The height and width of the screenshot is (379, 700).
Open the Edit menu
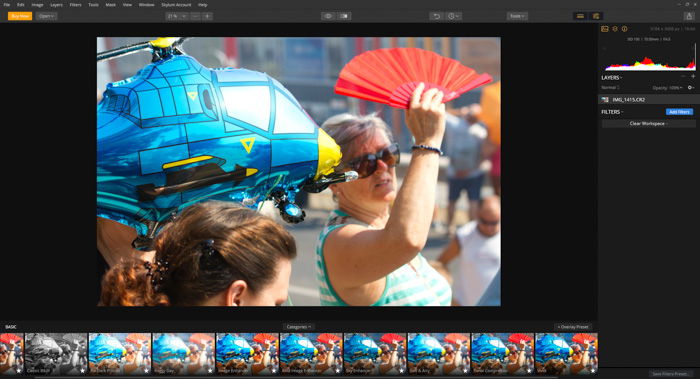click(x=21, y=5)
